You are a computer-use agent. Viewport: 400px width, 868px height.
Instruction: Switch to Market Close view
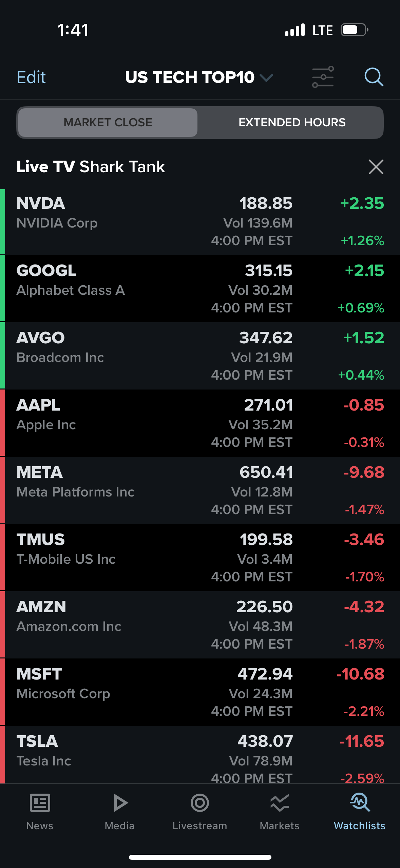click(x=108, y=123)
